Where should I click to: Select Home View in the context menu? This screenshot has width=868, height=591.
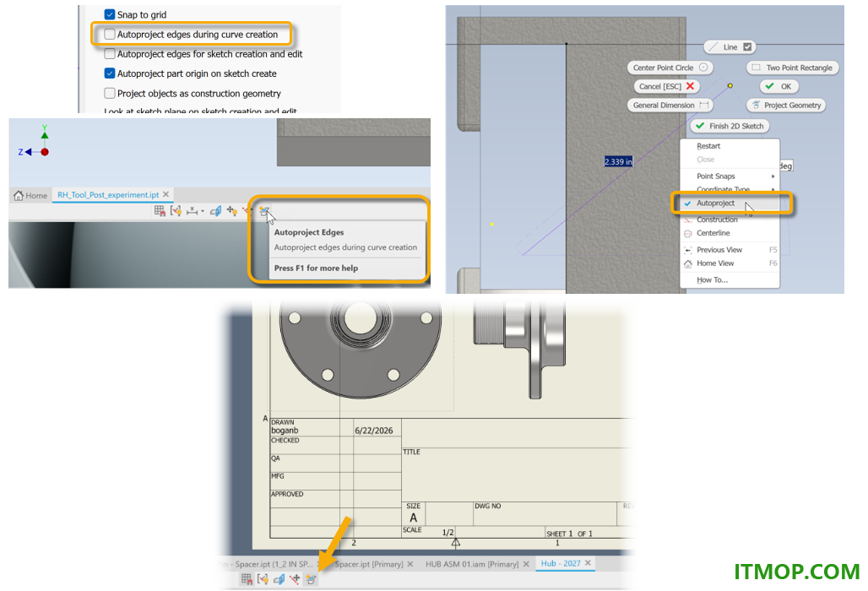730,263
